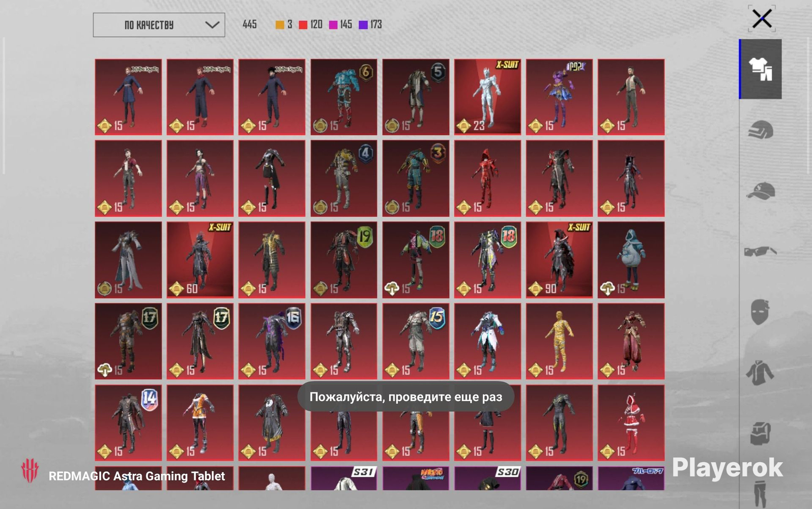812x509 pixels.
Task: Close the inventory with the X button
Action: point(762,19)
